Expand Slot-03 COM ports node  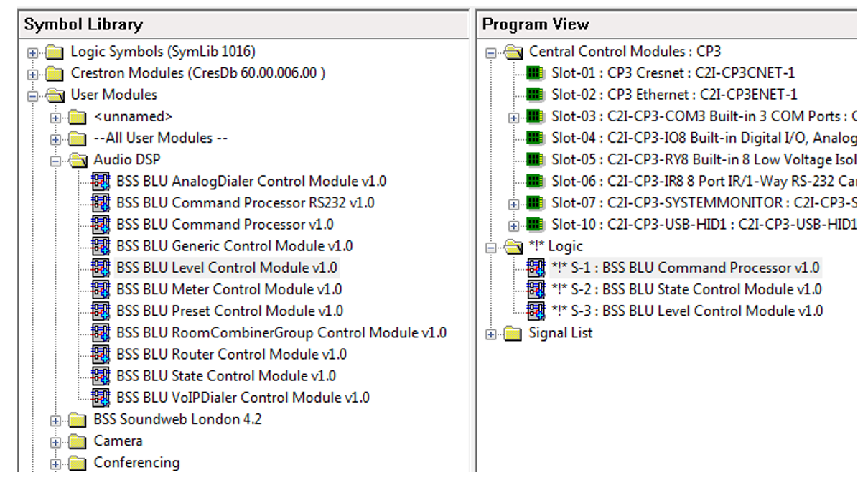coord(513,117)
